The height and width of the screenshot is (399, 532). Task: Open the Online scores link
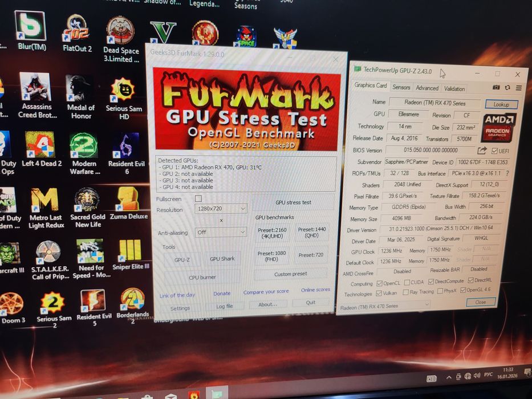(x=315, y=290)
